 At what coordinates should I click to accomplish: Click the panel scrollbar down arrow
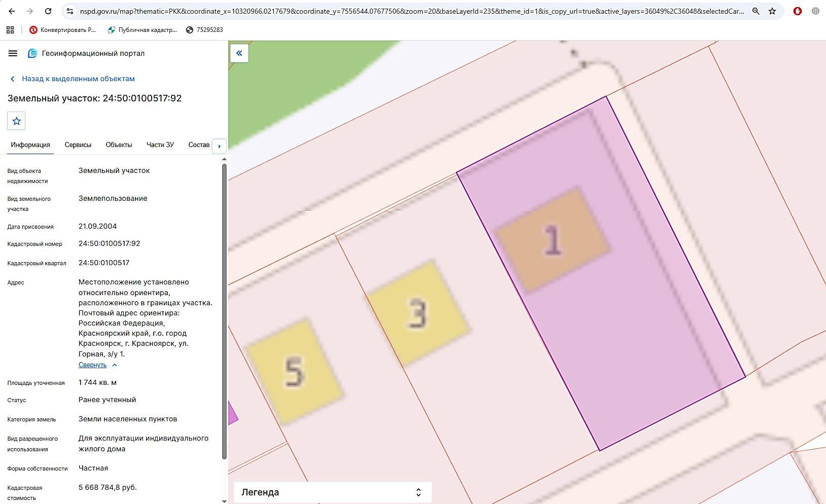tap(225, 501)
